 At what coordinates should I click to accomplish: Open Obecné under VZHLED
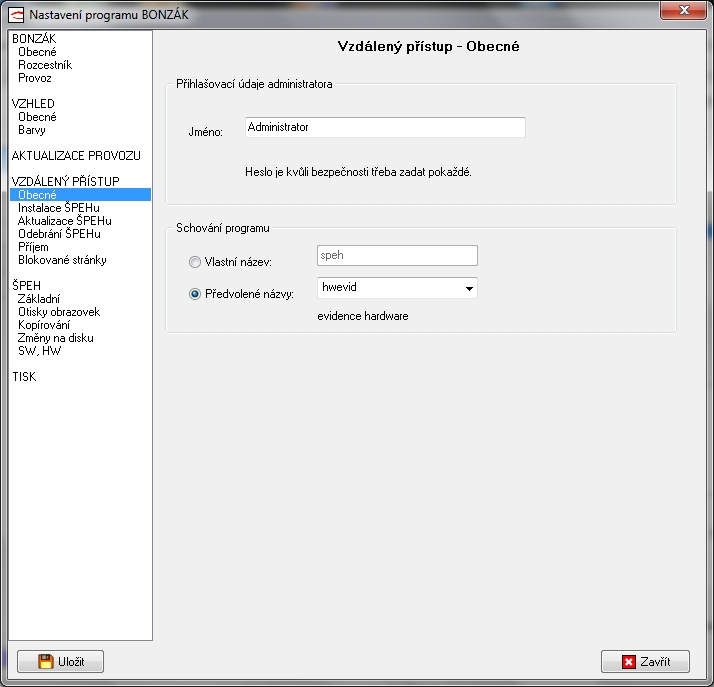[37, 117]
